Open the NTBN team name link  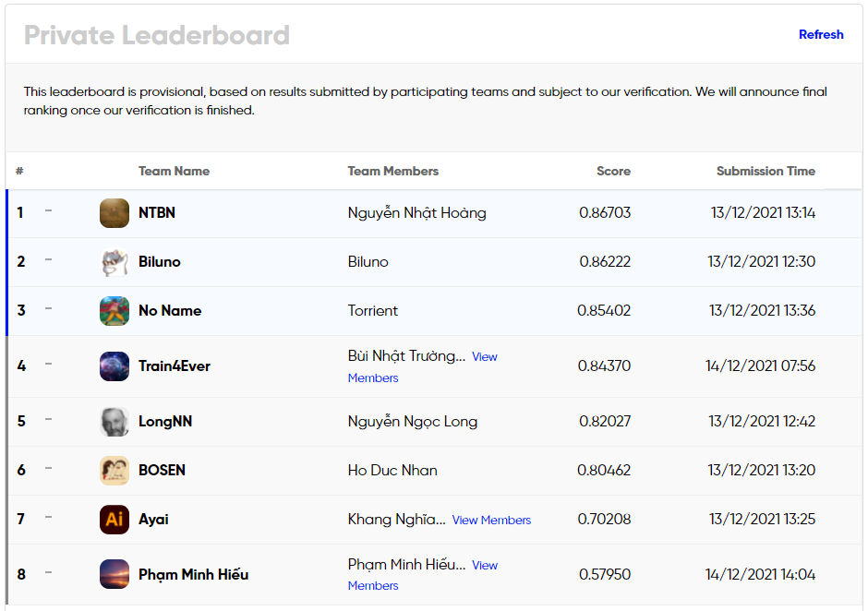point(157,213)
